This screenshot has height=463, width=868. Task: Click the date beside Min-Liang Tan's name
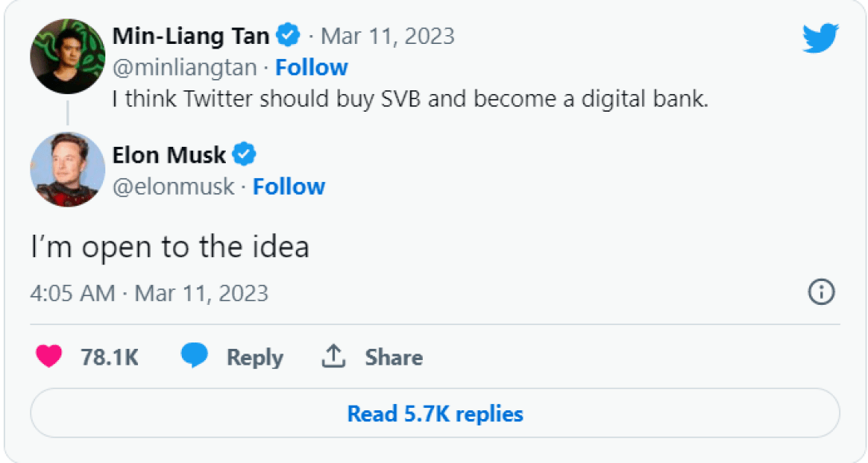point(387,36)
